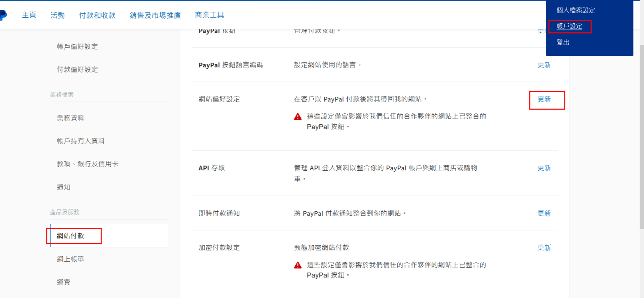Open 款項、銀行及信用卡 sidebar item

pos(88,164)
